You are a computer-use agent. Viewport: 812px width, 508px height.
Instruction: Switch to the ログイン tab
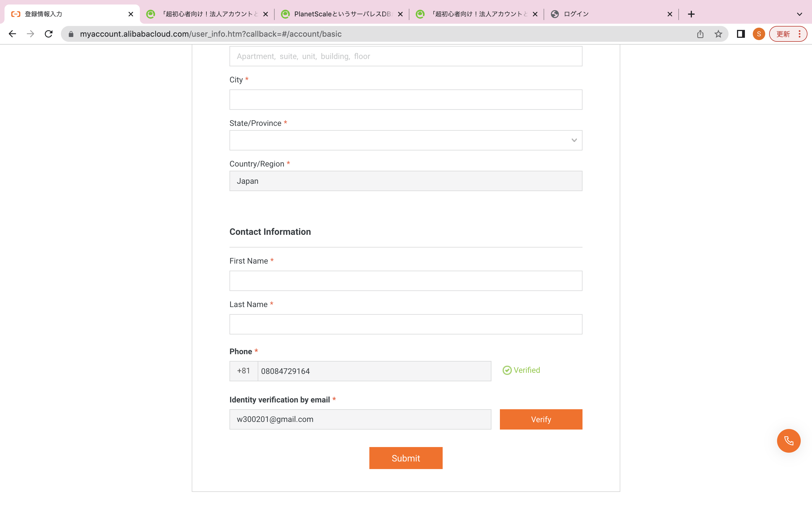[611, 14]
